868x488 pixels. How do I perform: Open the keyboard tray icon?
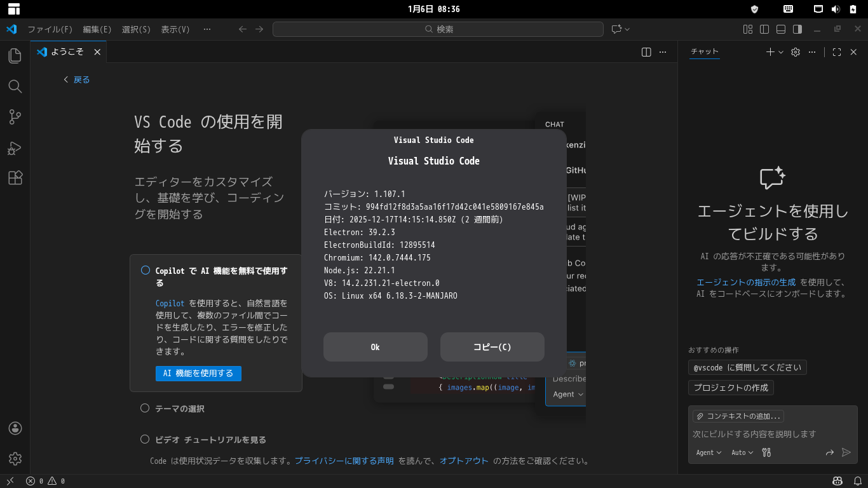[x=788, y=9]
